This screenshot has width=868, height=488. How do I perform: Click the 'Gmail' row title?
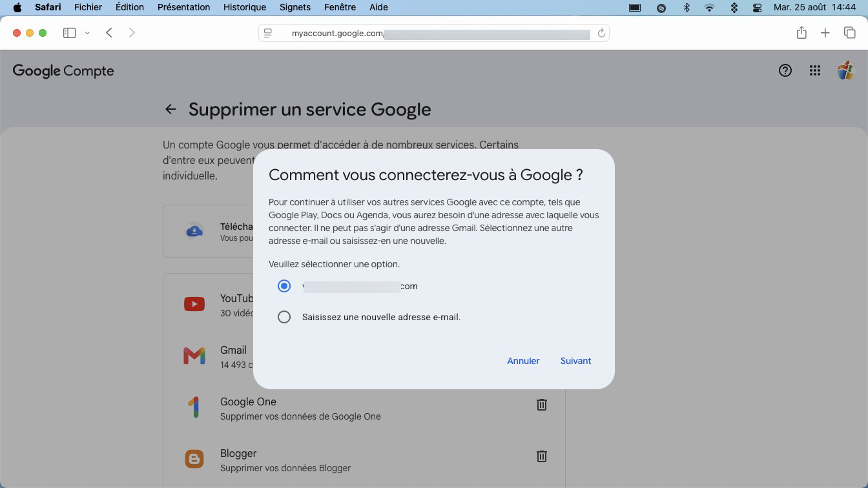233,350
